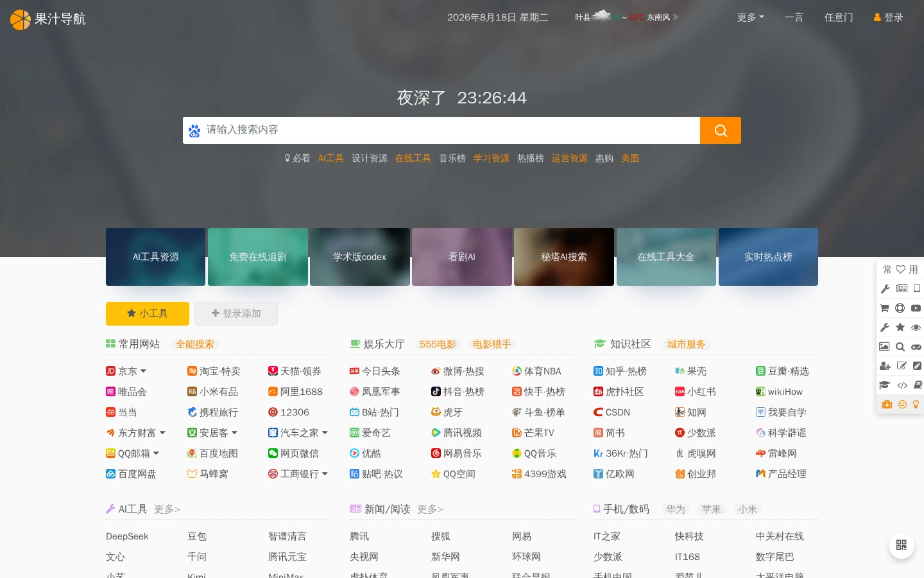Open the Baidu paw search engine selector
This screenshot has height=578, width=924.
pyautogui.click(x=194, y=131)
